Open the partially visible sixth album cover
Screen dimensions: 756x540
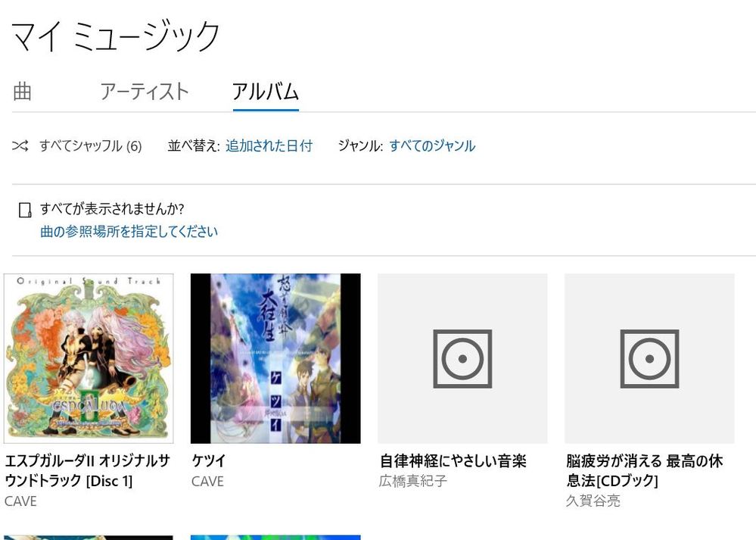(x=275, y=537)
